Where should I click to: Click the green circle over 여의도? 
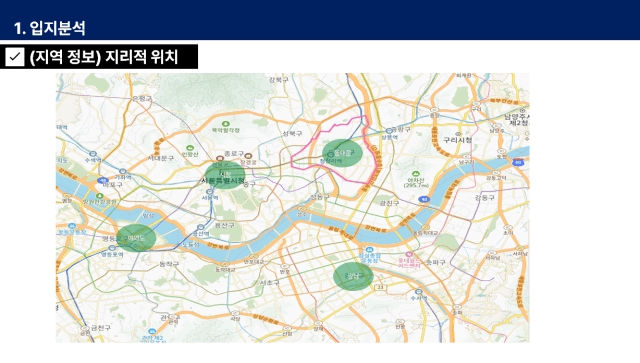pyautogui.click(x=136, y=238)
